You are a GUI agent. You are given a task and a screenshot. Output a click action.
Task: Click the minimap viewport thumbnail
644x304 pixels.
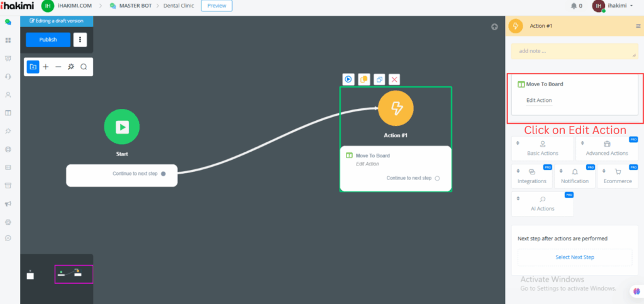[74, 273]
